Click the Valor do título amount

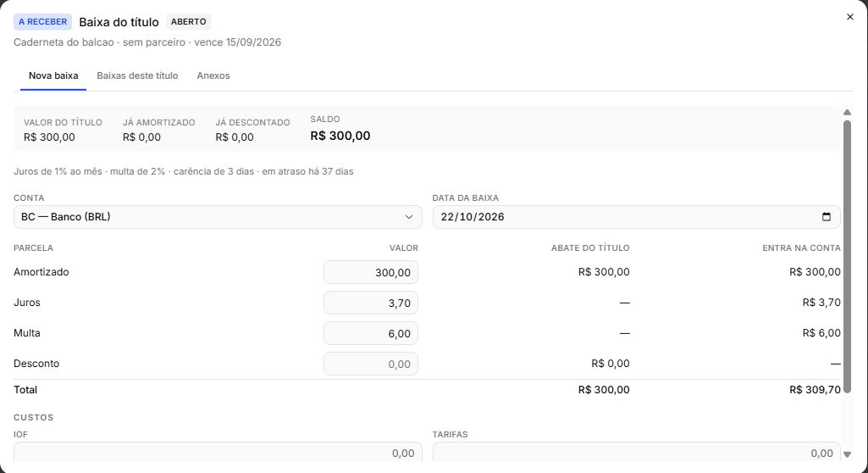pos(49,137)
